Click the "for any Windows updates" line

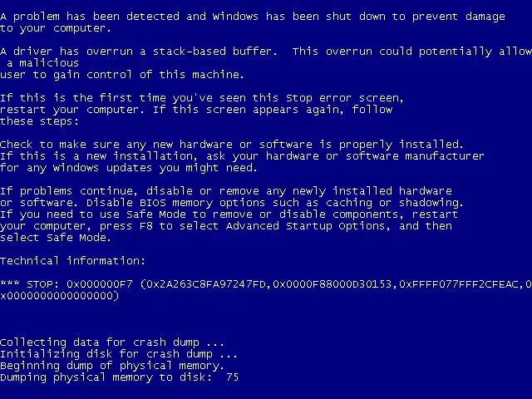129,168
